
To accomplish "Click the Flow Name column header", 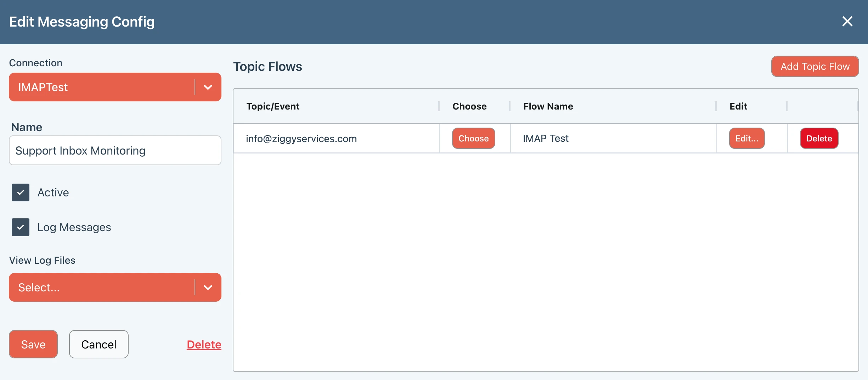I will (548, 106).
